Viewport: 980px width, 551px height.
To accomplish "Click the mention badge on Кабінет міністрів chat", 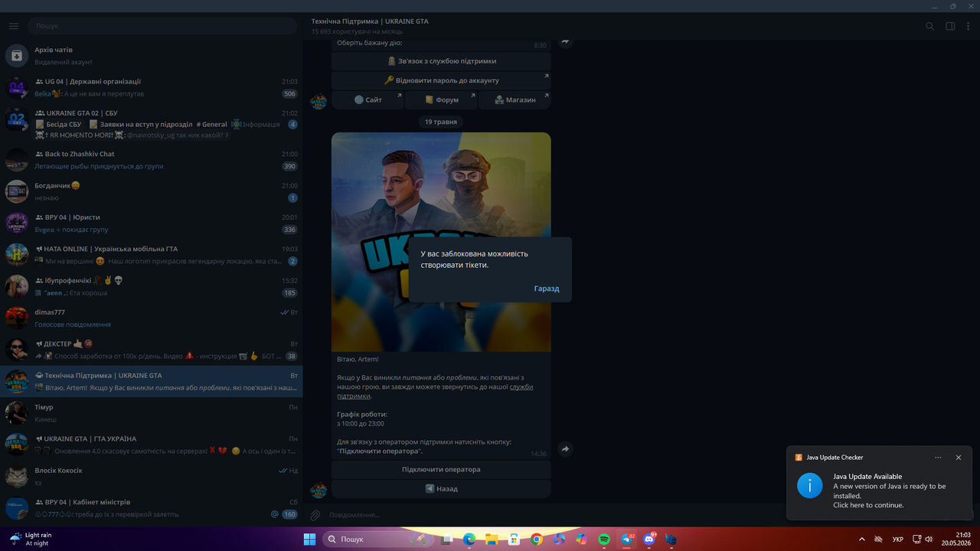I will (x=275, y=514).
